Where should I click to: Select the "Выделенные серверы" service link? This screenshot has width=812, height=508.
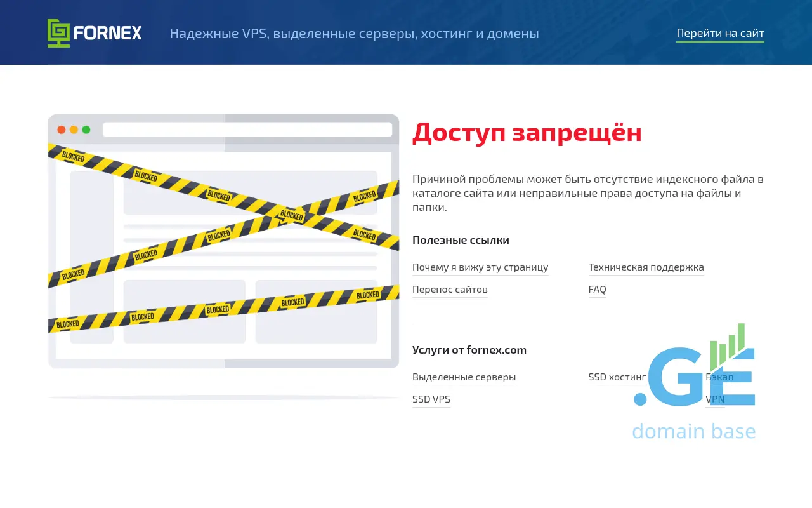(x=464, y=377)
